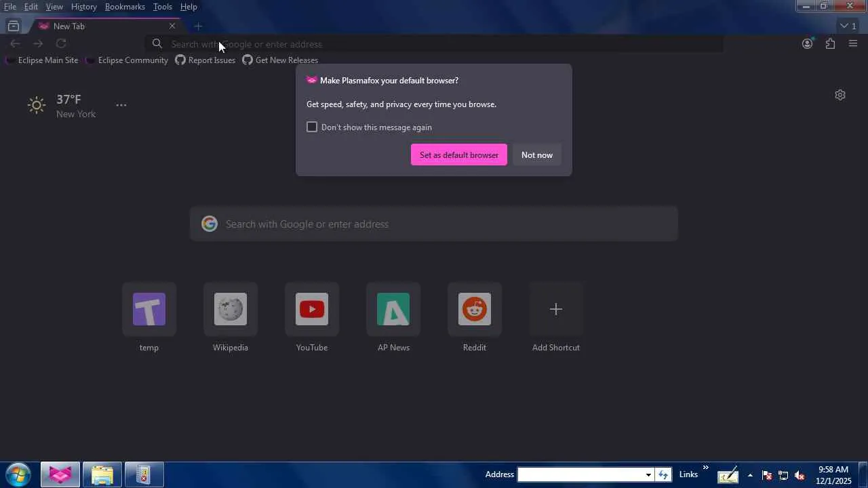
Task: Open the hamburger application menu
Action: (x=853, y=44)
